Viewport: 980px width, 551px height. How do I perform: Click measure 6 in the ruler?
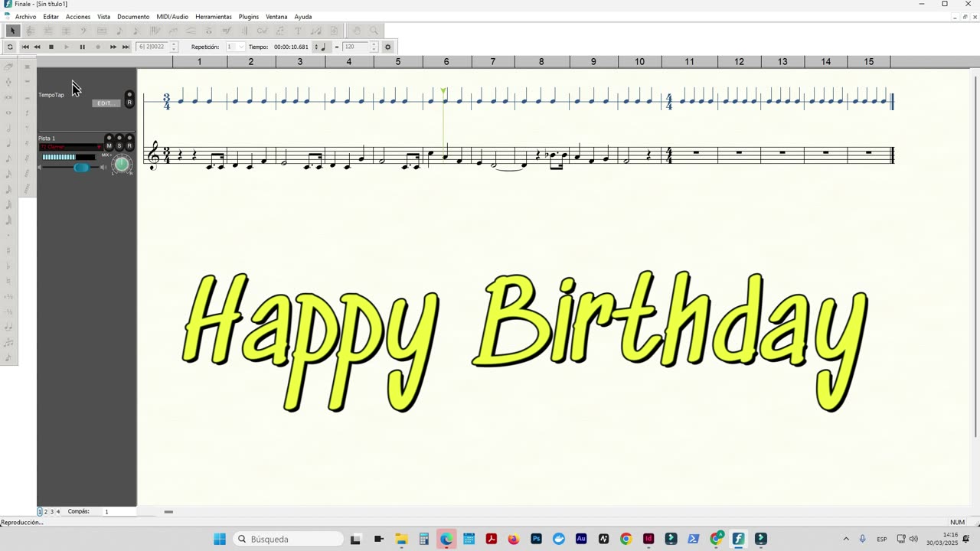446,61
